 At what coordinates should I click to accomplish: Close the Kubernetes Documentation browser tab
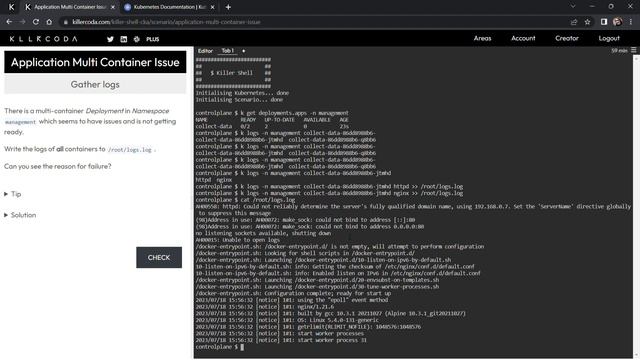coord(212,7)
